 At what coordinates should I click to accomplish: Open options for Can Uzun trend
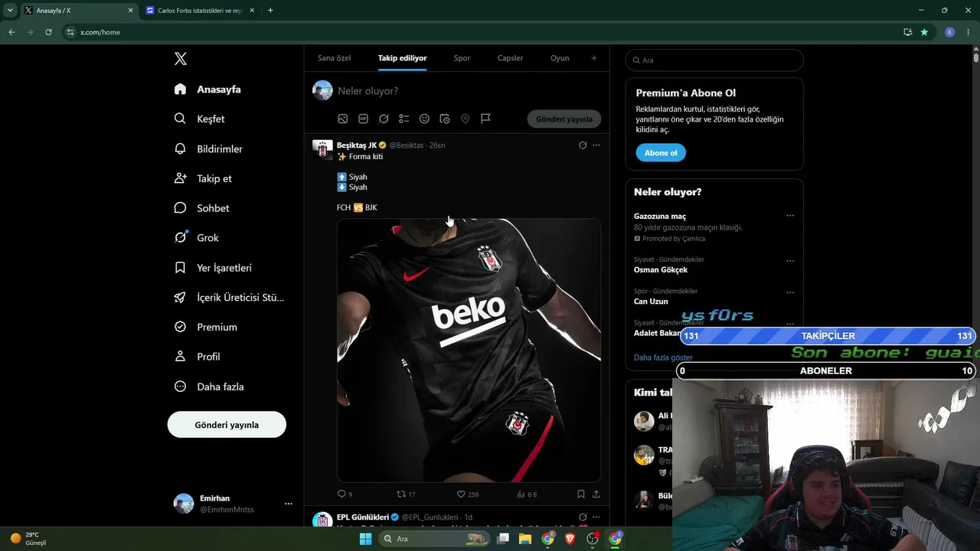(790, 292)
